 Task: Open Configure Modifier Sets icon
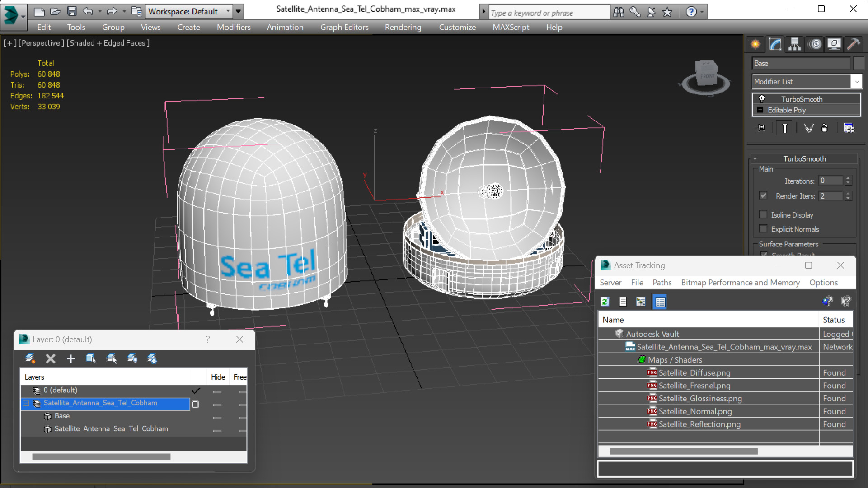pyautogui.click(x=849, y=128)
